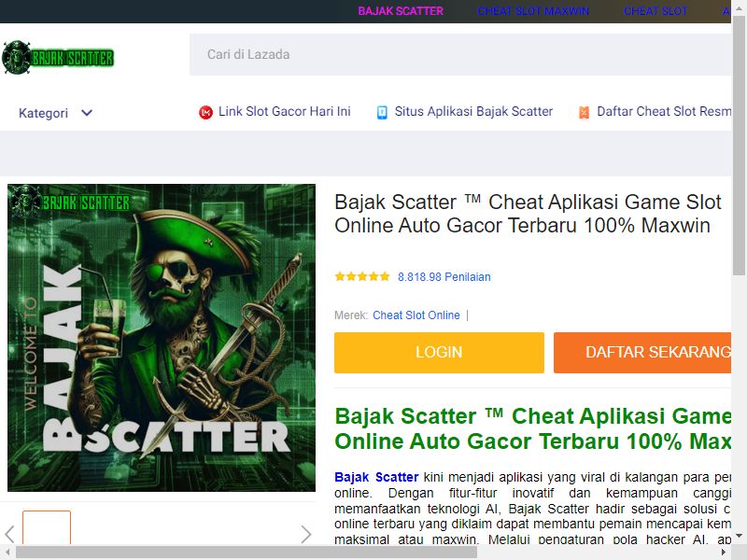Screen dimensions: 747x560
Task: Click the yellow LOGIN button
Action: pyautogui.click(x=439, y=353)
